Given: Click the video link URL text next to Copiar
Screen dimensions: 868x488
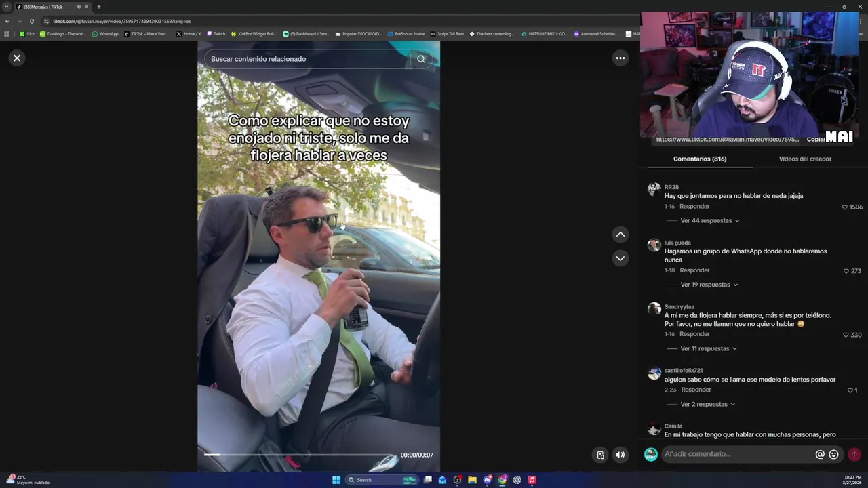Looking at the screenshot, I should [x=727, y=140].
